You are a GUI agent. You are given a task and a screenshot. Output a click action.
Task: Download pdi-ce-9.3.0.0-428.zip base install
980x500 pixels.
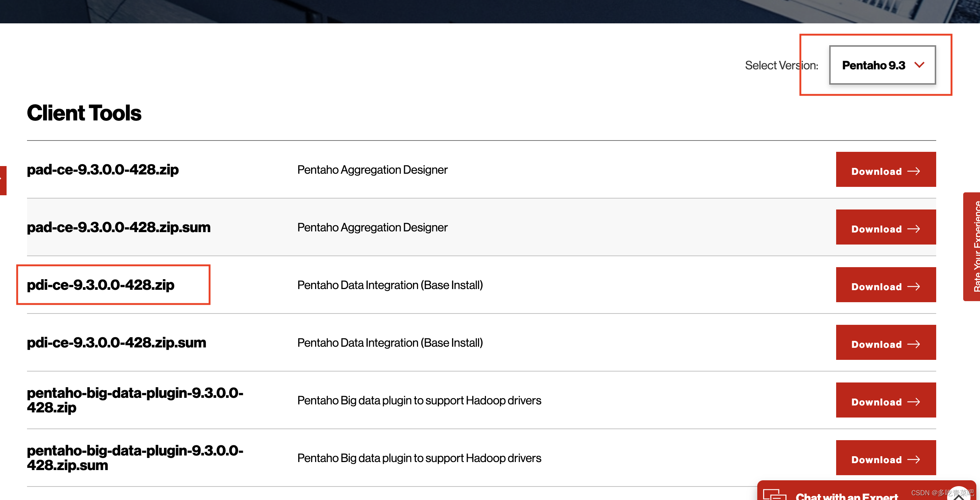(x=885, y=285)
